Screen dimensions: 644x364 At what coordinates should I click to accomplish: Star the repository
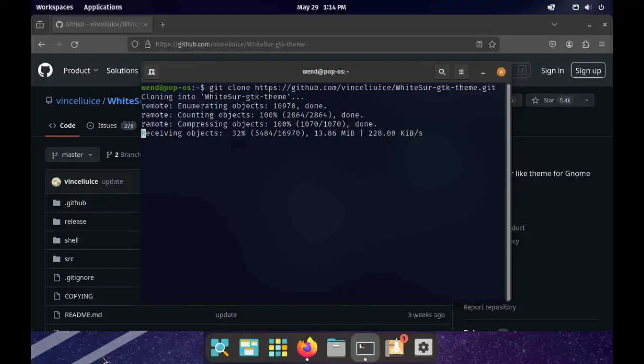tap(552, 100)
